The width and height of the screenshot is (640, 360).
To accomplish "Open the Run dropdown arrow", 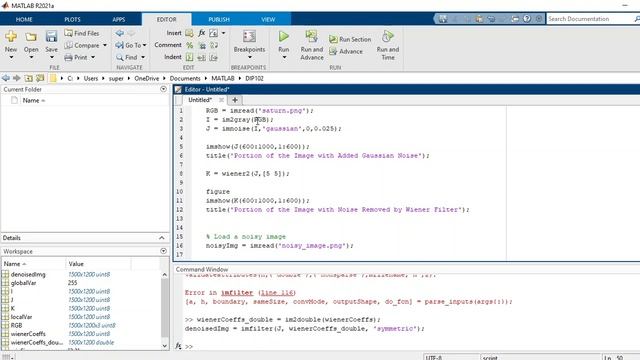I will click(x=284, y=58).
